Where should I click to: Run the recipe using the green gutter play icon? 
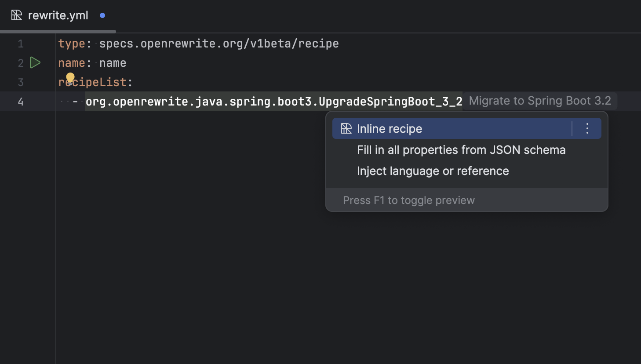pos(35,62)
